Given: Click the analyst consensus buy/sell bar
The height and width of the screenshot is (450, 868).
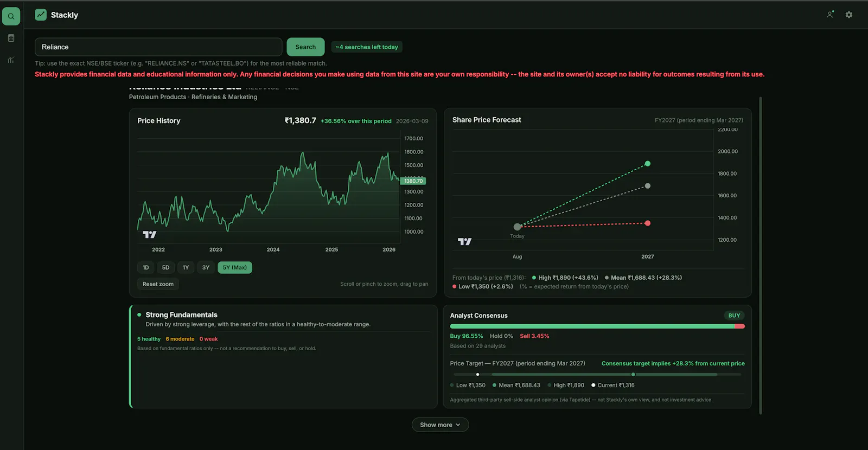Looking at the screenshot, I should (597, 326).
